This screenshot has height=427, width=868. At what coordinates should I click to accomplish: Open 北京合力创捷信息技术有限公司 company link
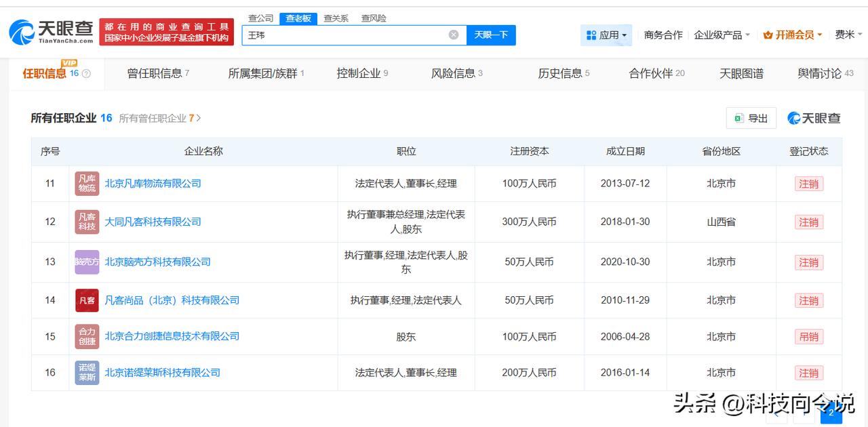[172, 336]
